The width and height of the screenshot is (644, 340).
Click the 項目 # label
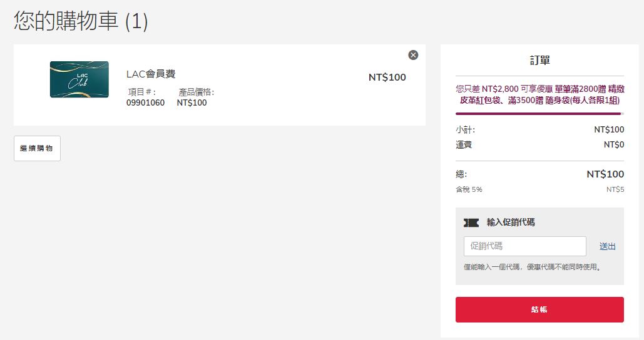[141, 92]
